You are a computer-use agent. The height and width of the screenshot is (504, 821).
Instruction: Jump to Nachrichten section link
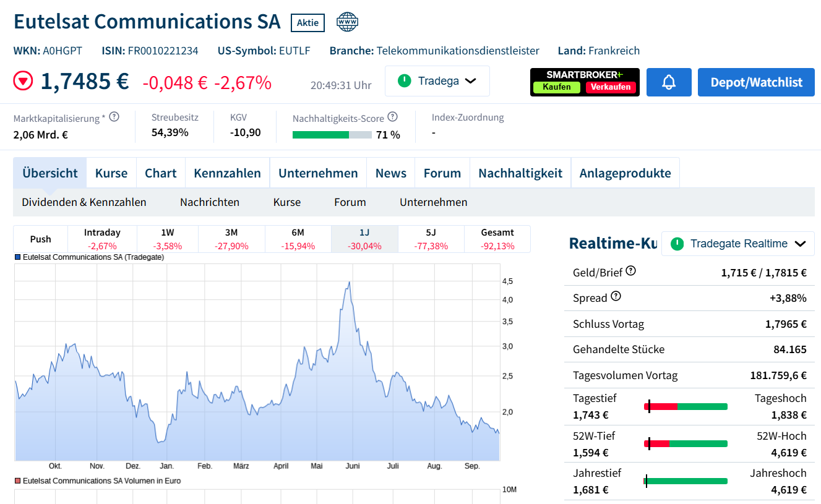pyautogui.click(x=210, y=202)
